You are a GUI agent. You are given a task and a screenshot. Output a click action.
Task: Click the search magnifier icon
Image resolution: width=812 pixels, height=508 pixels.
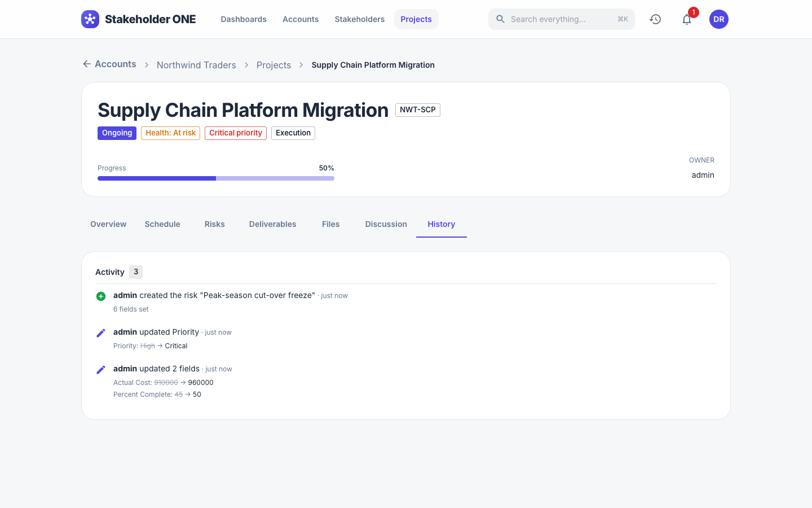[500, 19]
